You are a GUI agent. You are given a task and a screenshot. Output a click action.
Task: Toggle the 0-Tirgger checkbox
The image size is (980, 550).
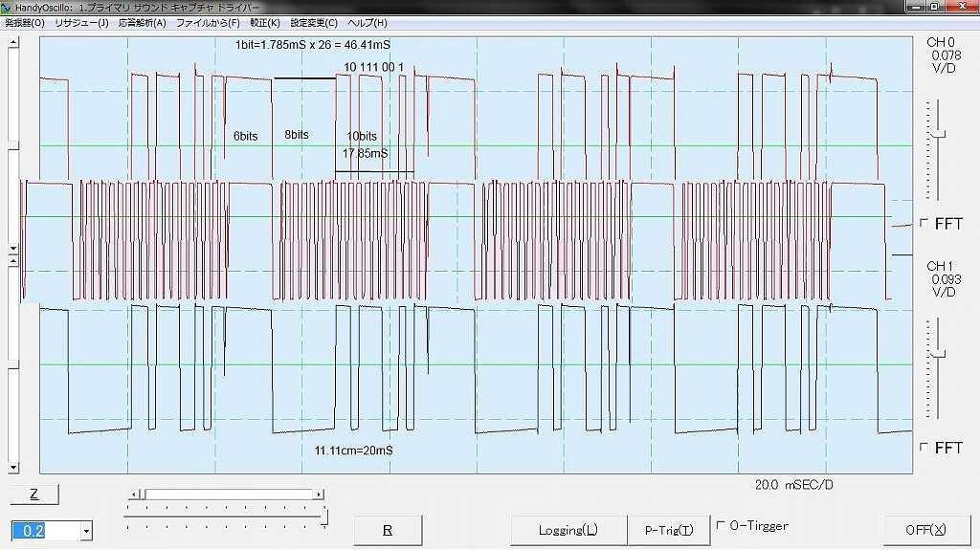pos(721,525)
